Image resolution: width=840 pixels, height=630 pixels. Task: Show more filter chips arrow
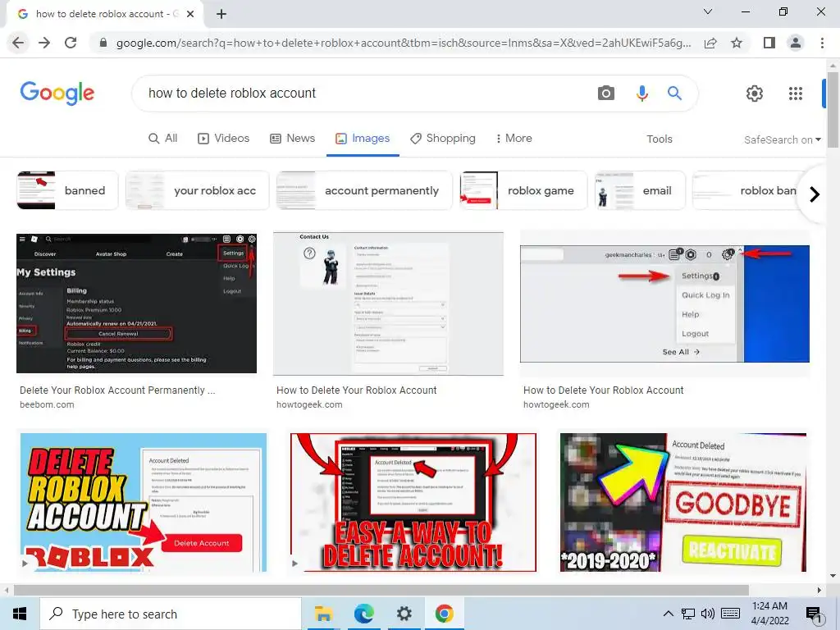815,194
